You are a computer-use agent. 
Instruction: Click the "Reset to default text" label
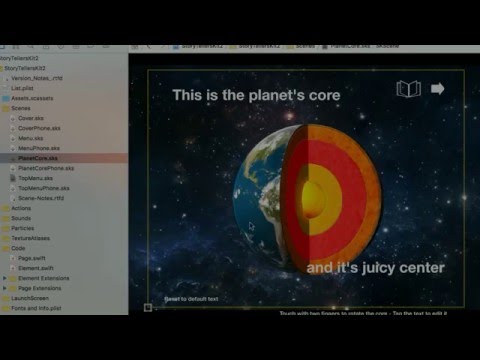[191, 299]
